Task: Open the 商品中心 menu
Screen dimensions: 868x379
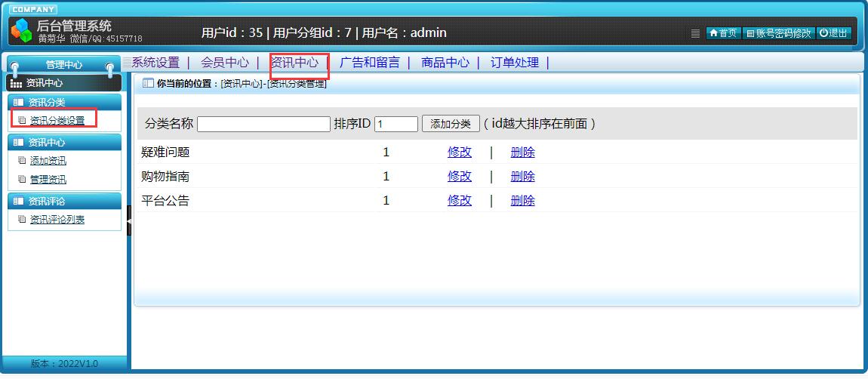Action: coord(445,63)
